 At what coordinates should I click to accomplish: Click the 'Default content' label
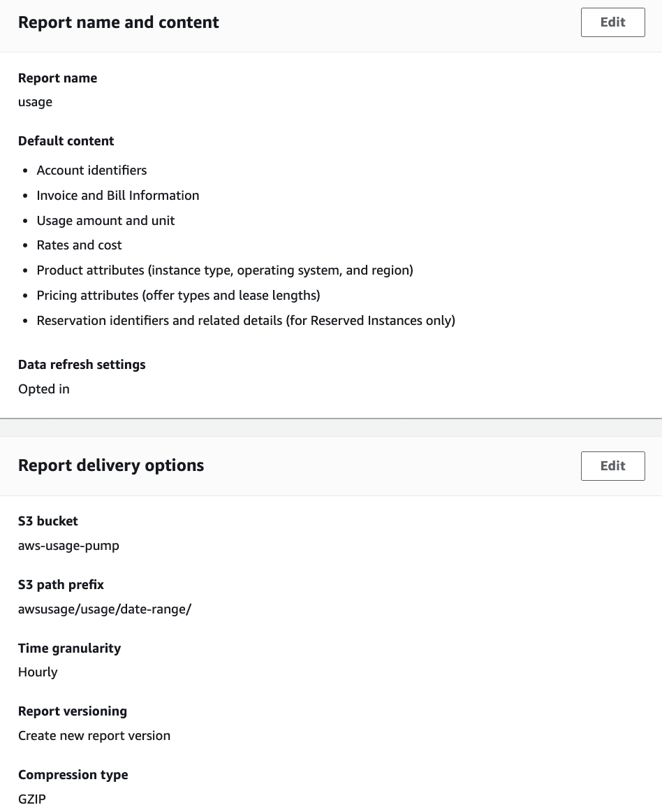pos(66,141)
